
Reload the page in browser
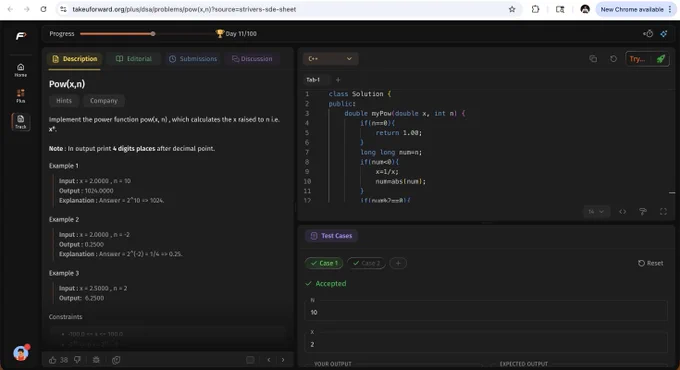(43, 9)
